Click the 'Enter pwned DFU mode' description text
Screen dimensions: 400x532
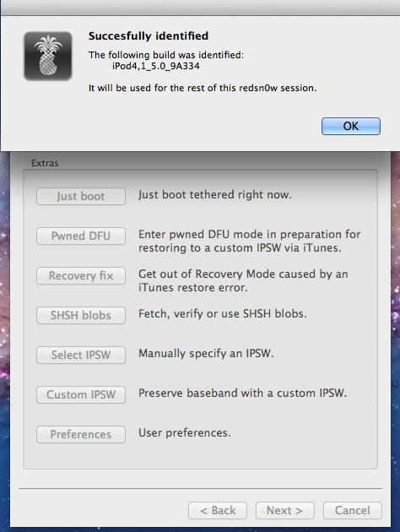250,241
